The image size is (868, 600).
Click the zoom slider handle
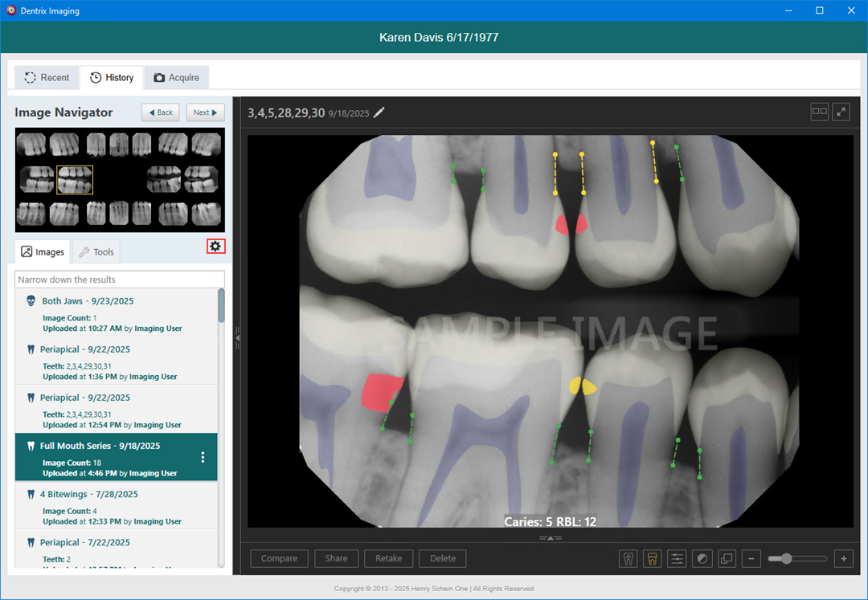(786, 558)
